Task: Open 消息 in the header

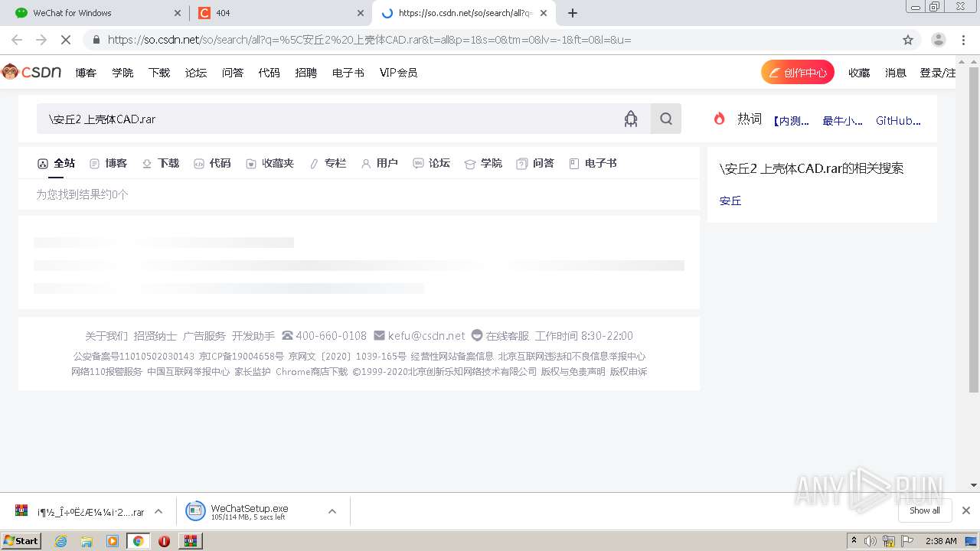Action: 896,73
